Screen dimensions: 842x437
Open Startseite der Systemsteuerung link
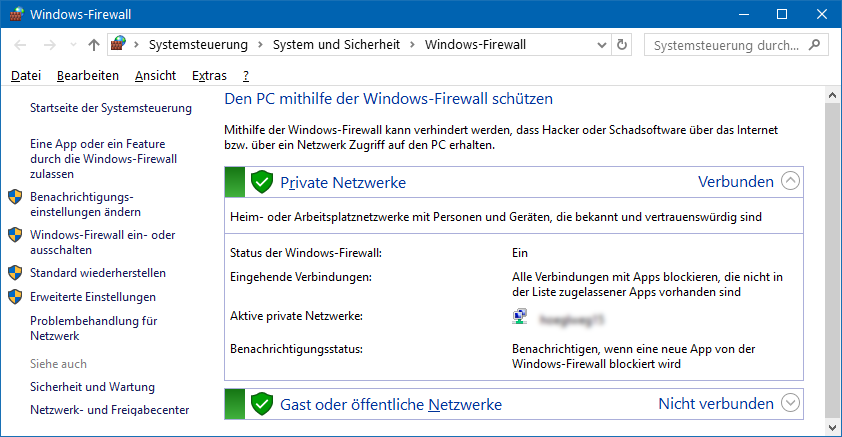(x=111, y=107)
